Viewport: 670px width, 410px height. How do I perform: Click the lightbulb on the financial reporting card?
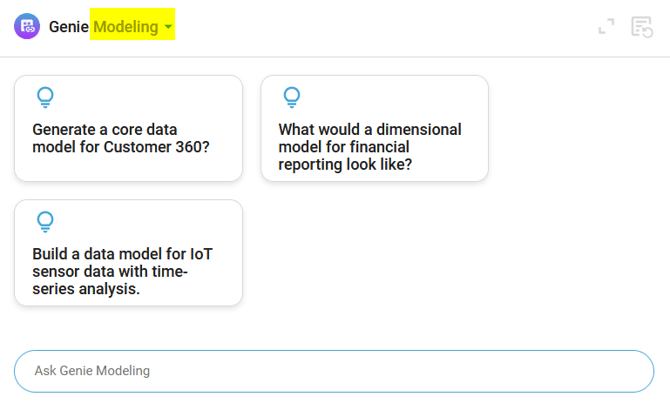[291, 97]
